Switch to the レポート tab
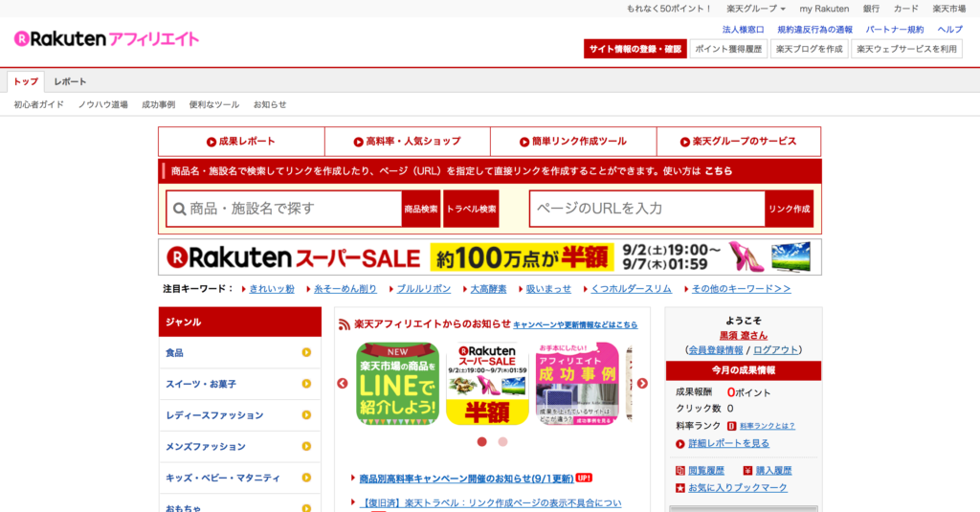This screenshot has width=980, height=512. click(70, 82)
